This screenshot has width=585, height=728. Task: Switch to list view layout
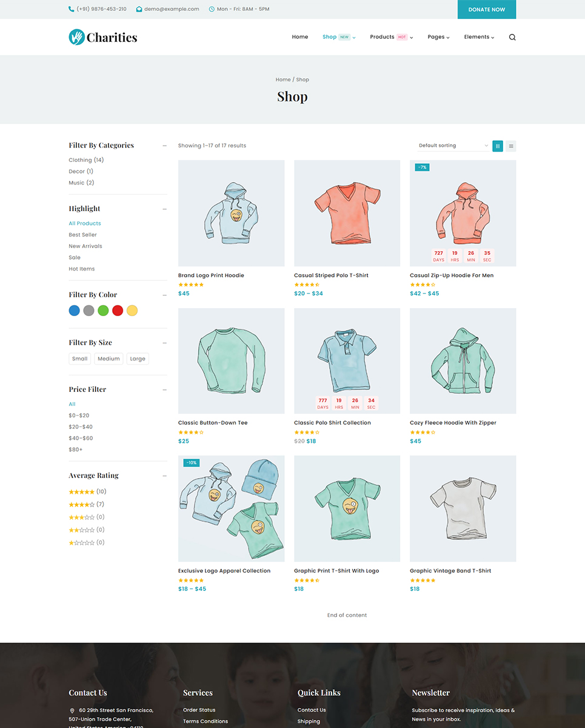point(511,146)
